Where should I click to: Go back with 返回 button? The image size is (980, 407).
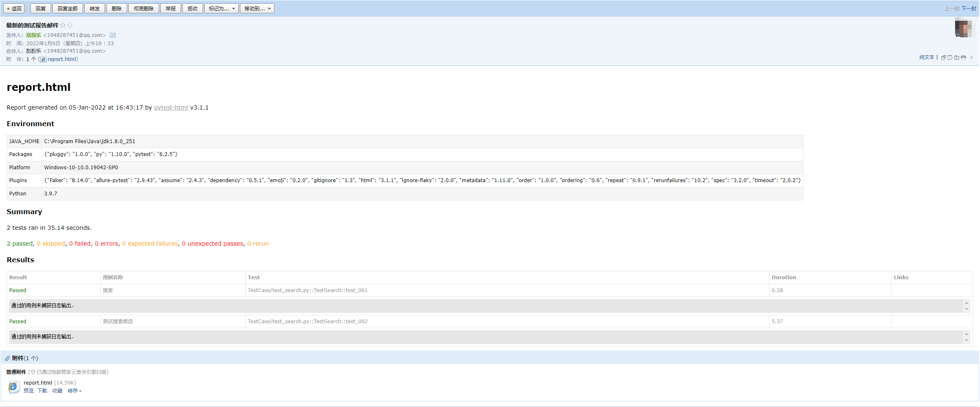tap(14, 8)
